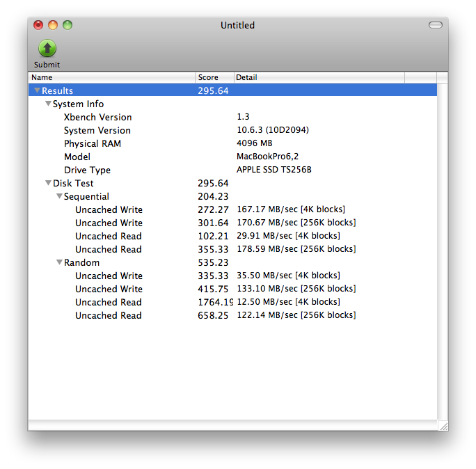This screenshot has width=476, height=469.
Task: Click detail 167.17 MB/sec [4K blocks]
Action: (291, 209)
